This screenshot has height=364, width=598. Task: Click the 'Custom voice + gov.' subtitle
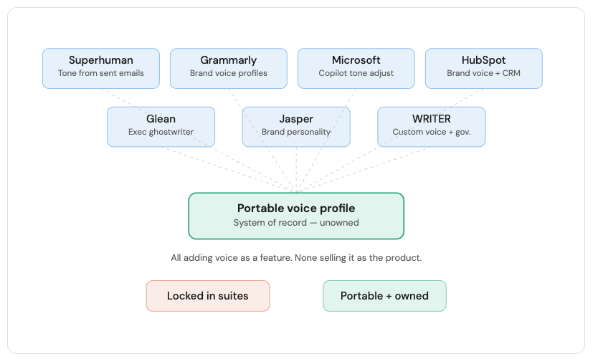(432, 132)
